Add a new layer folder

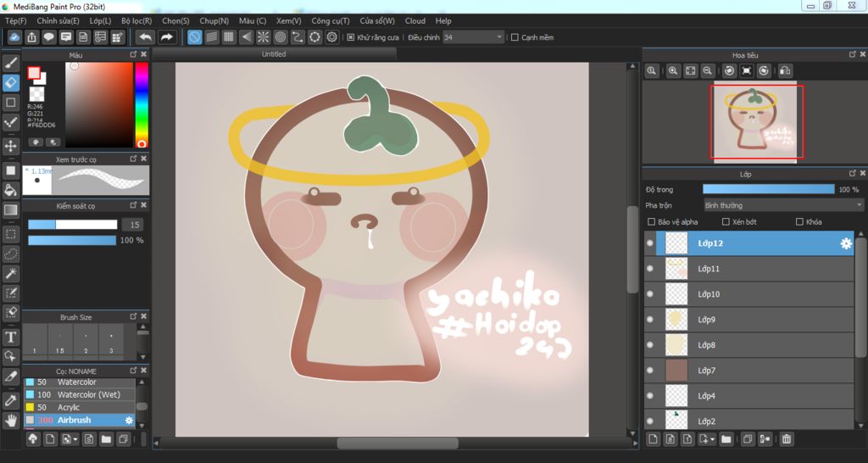[726, 439]
